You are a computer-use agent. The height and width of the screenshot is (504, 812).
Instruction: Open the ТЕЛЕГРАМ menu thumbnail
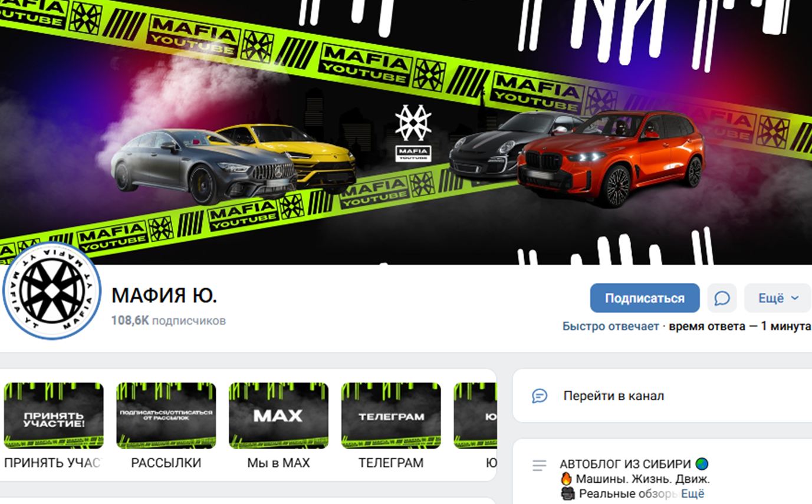[x=391, y=416]
